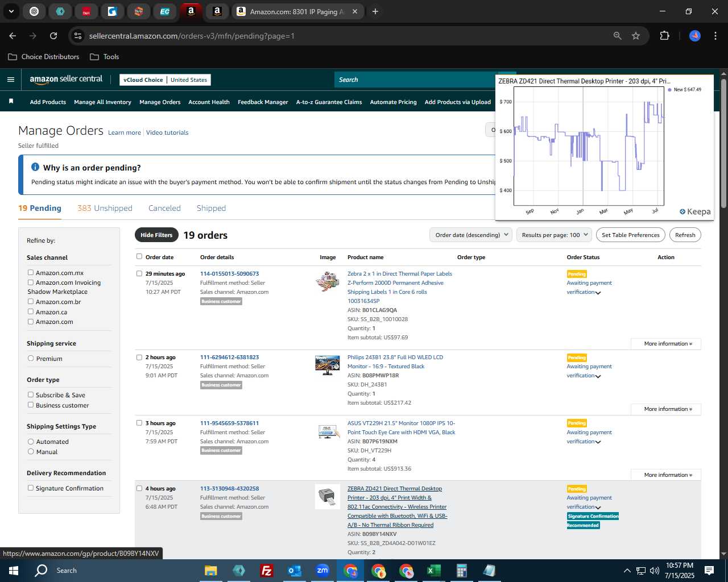Image resolution: width=728 pixels, height=582 pixels.
Task: Open Zoom from the taskbar
Action: tap(322, 571)
